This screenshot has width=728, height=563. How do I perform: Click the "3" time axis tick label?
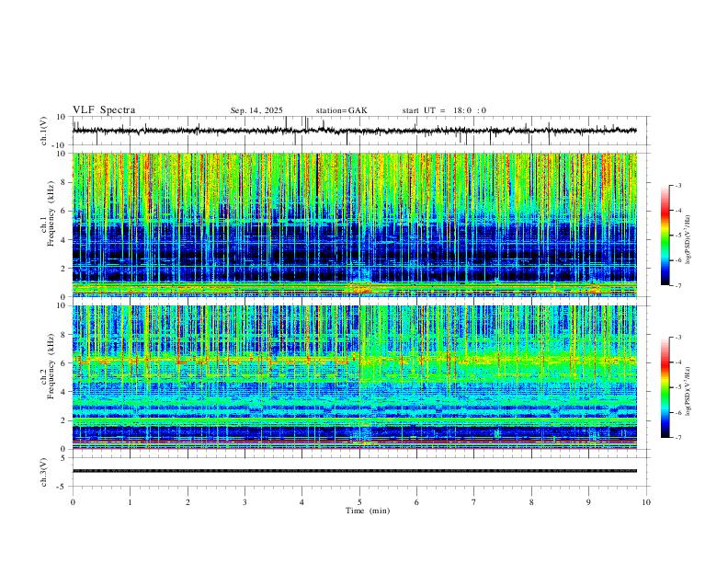245,502
